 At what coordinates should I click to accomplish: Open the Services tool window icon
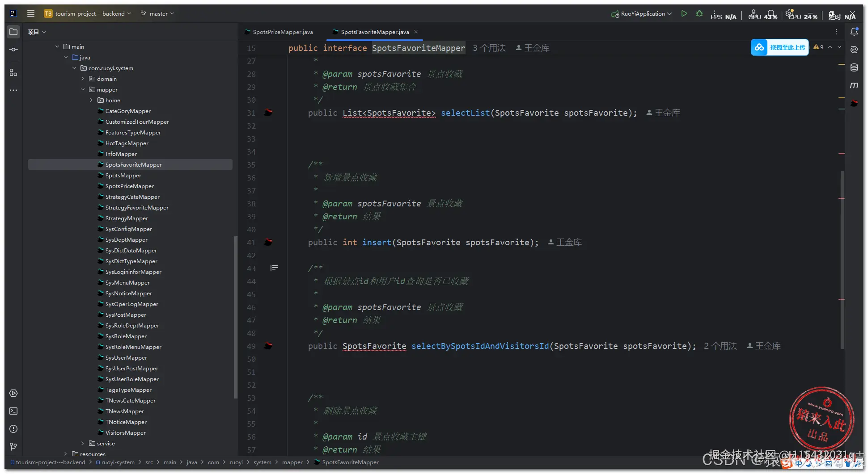coord(13,393)
